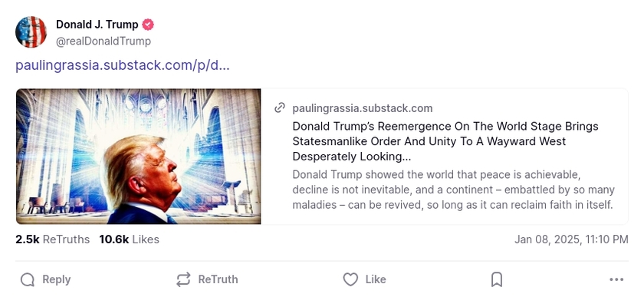
Task: View the 2.5k ReTruths list
Action: (x=52, y=239)
